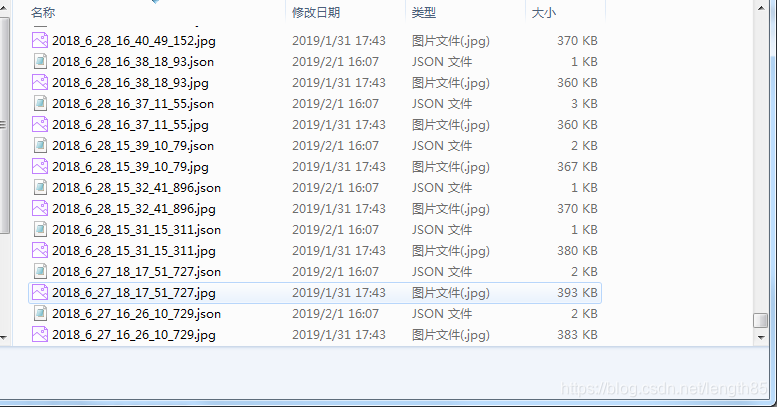Select file name 2018_6_28_16_37_11_55.jpg

pos(130,124)
